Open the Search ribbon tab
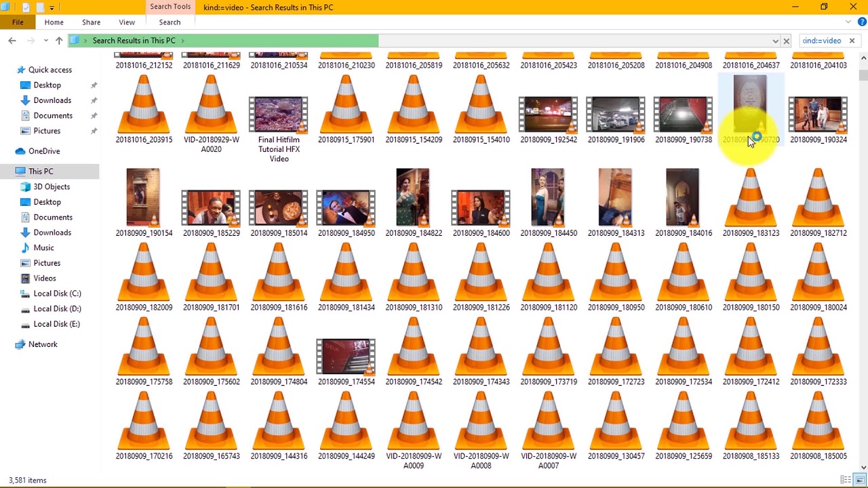This screenshot has height=488, width=868. (x=170, y=22)
